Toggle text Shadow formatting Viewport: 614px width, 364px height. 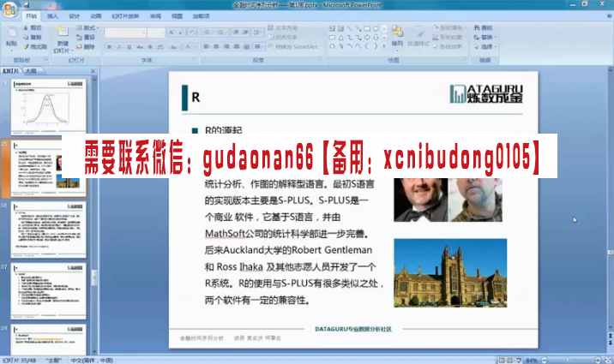click(150, 47)
